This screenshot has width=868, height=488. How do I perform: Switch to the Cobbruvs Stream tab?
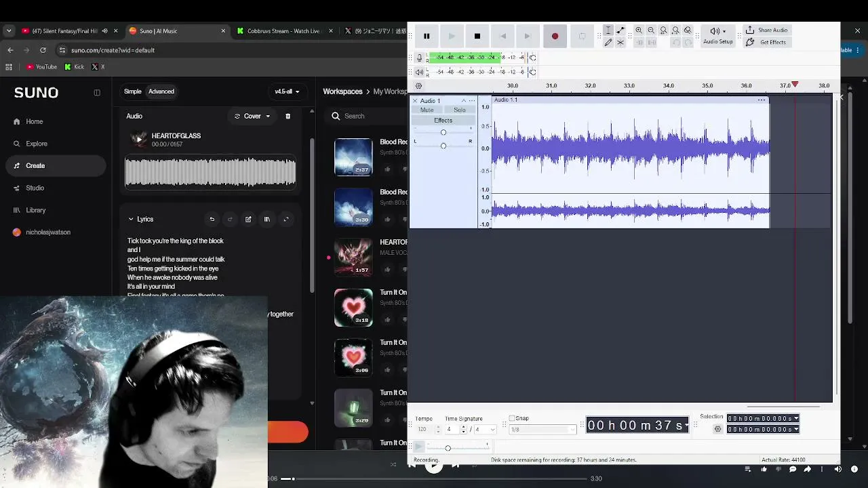coord(283,30)
